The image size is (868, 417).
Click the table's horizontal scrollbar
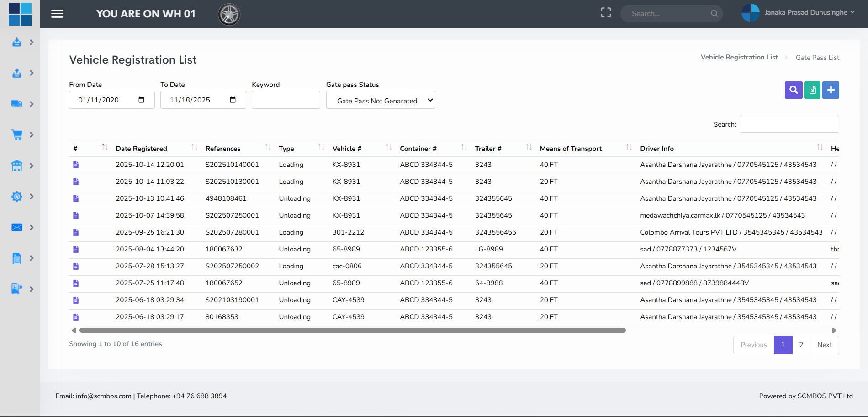click(x=352, y=330)
